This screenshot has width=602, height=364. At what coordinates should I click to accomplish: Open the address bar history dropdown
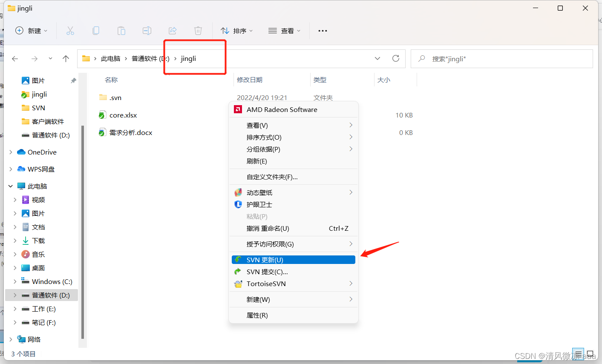[x=377, y=58]
